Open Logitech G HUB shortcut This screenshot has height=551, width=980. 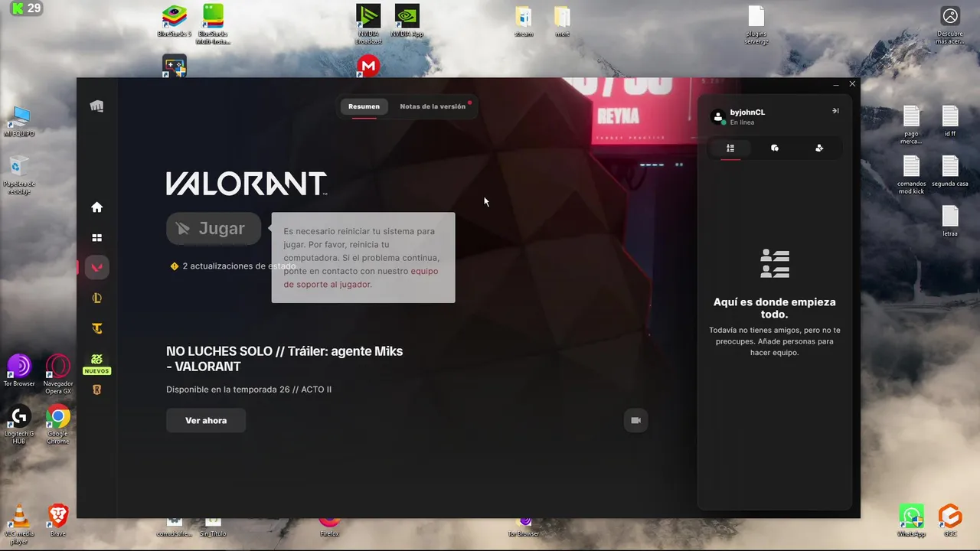[x=19, y=425]
